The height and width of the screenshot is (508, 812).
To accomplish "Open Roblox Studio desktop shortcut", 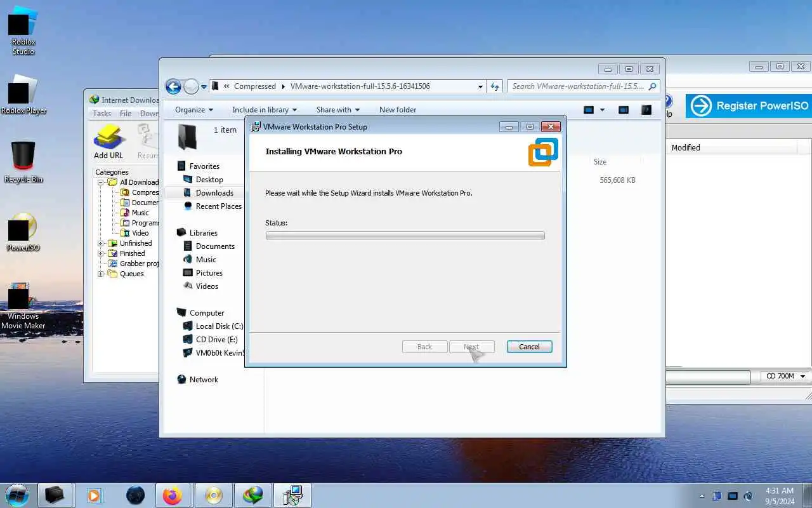I will [x=23, y=30].
